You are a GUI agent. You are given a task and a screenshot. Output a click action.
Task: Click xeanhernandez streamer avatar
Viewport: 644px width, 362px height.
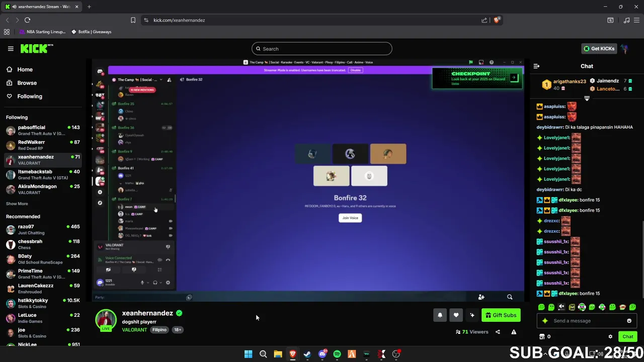[106, 320]
